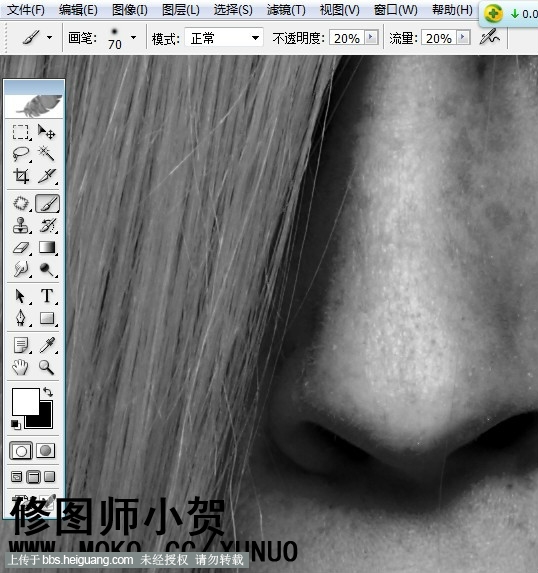Viewport: 538px width, 573px height.
Task: Select the Dodge tool
Action: point(47,270)
